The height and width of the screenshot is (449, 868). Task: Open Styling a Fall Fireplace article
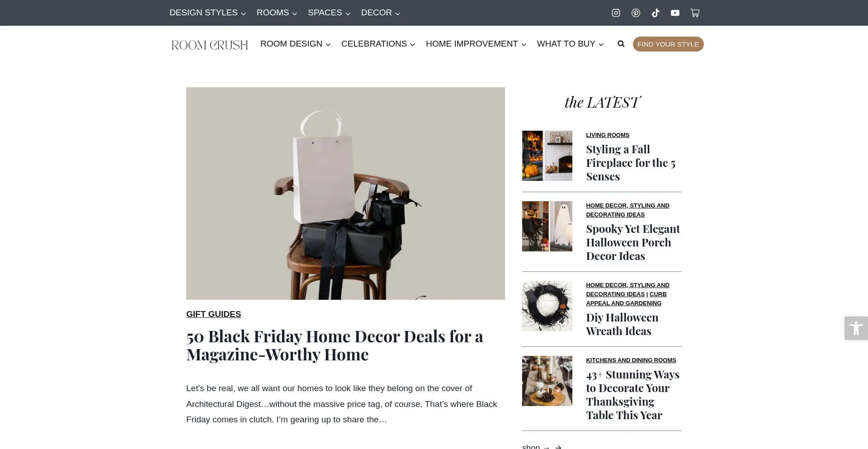(631, 163)
